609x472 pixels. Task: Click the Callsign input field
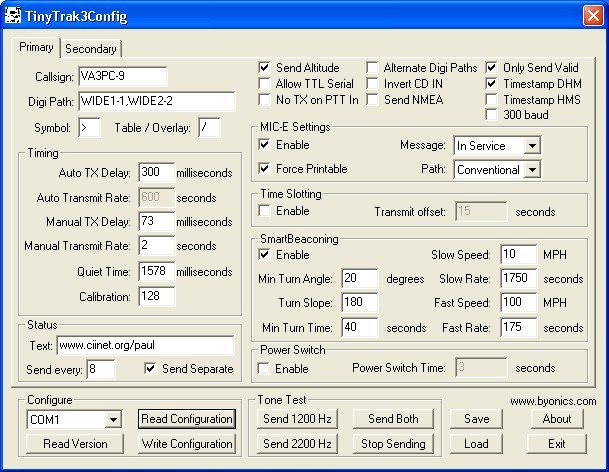click(123, 76)
